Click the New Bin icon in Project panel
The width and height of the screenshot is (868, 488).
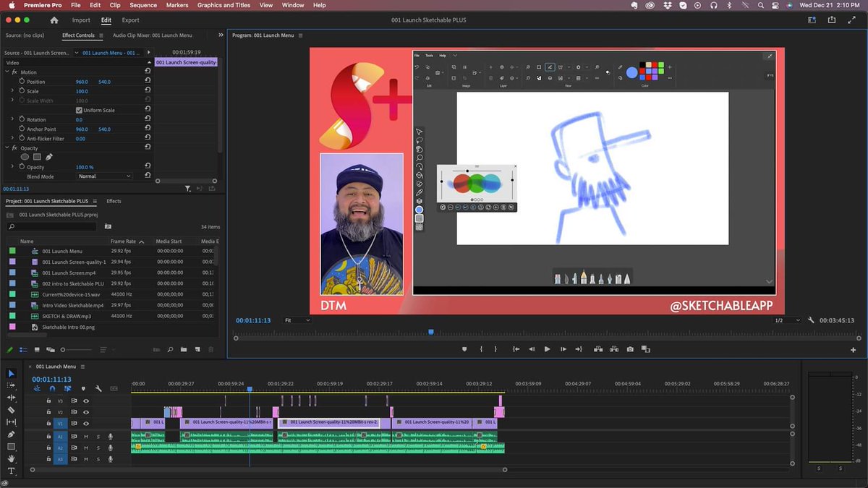coord(184,349)
